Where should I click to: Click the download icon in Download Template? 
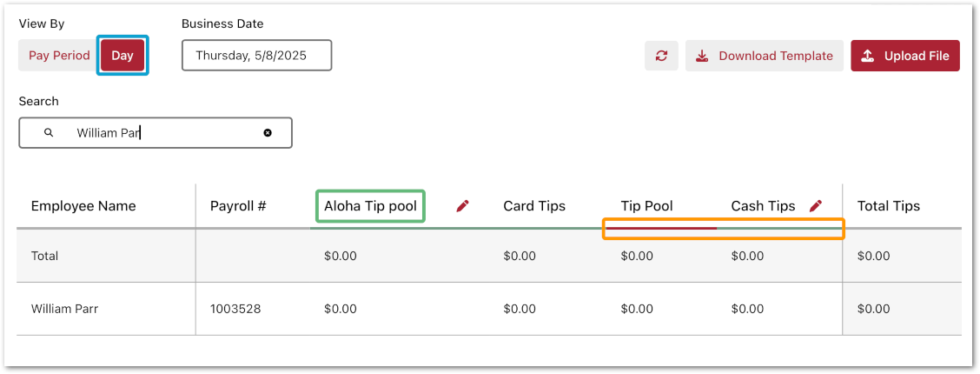[x=702, y=56]
